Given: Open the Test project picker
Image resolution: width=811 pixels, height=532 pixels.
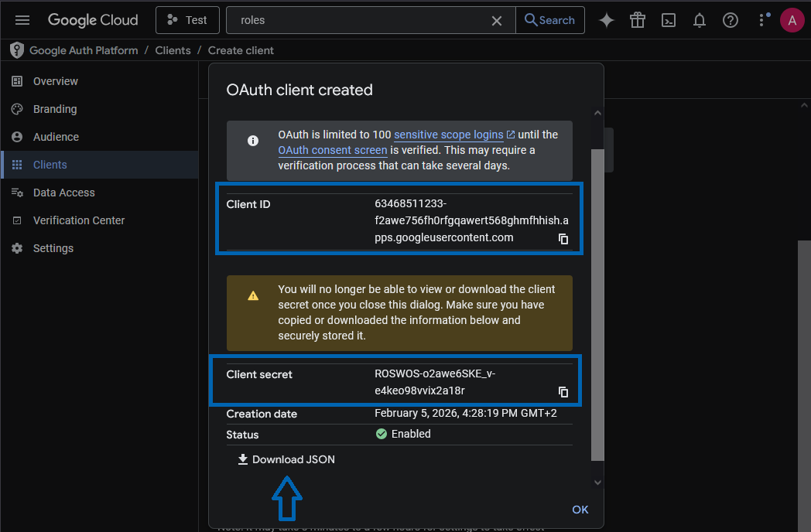Looking at the screenshot, I should coord(187,20).
